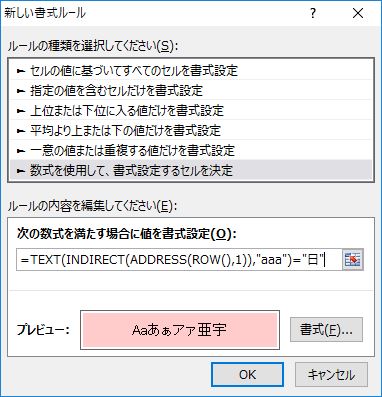
Task: Click the 次の数式を満たす場合に値を書式設定(O) label
Action: click(127, 234)
